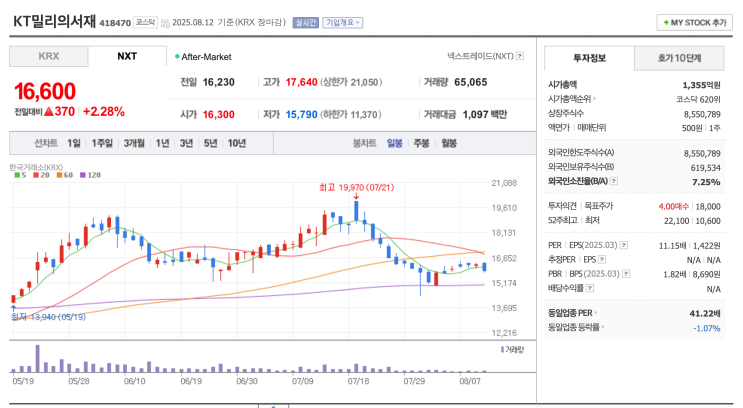Select 월봉 candlestick chart
This screenshot has width=743, height=408.
click(x=449, y=143)
